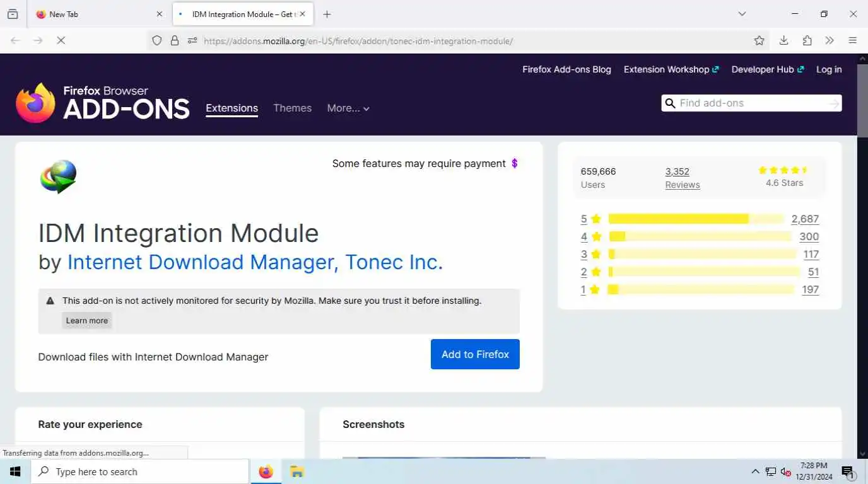The width and height of the screenshot is (868, 484).
Task: Open Extension Workshop link
Action: coord(671,69)
